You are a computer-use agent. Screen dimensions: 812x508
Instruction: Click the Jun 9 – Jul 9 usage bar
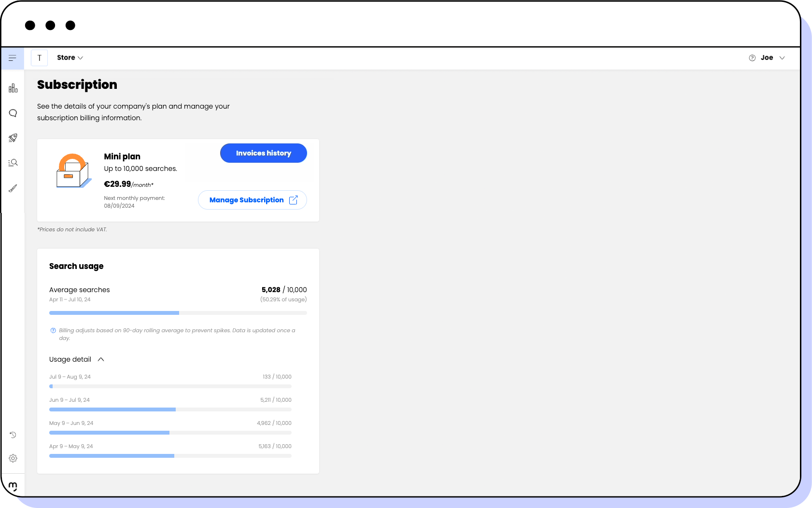170,409
